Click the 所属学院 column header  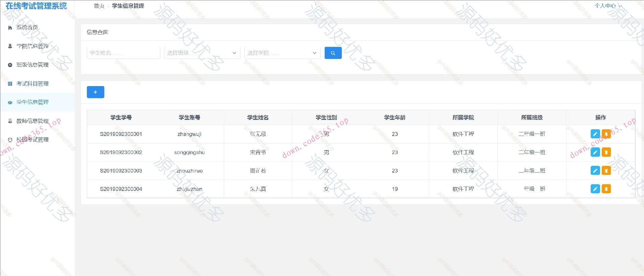click(x=463, y=118)
